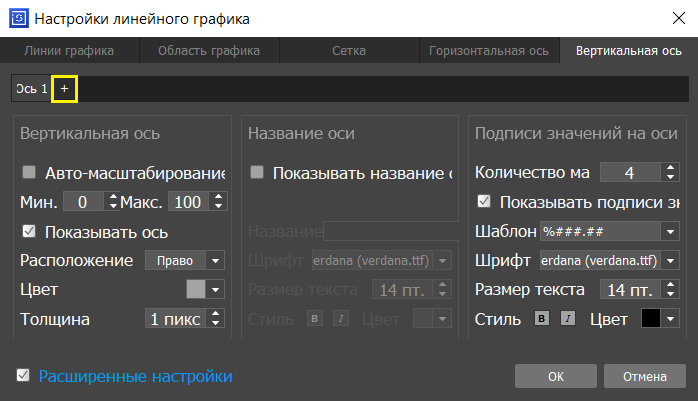Switch to the Линии графика tab
Image resolution: width=698 pixels, height=401 pixels.
[x=69, y=50]
